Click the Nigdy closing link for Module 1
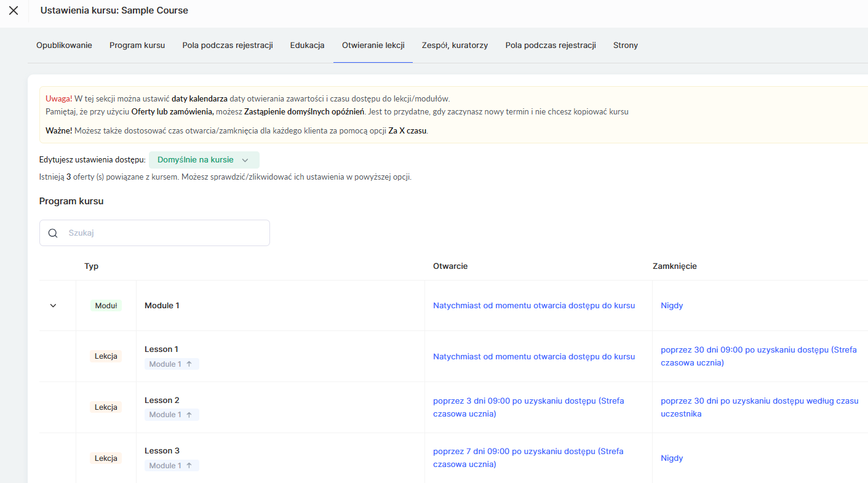868x483 pixels. click(672, 306)
